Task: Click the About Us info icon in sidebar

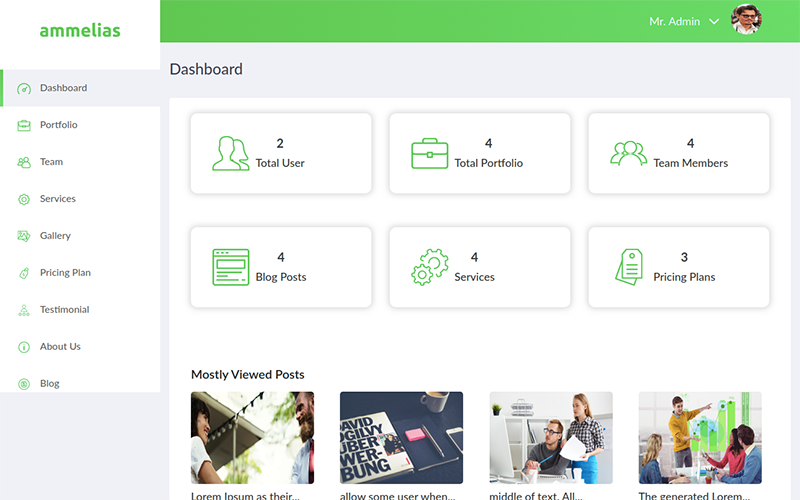Action: pyautogui.click(x=24, y=347)
